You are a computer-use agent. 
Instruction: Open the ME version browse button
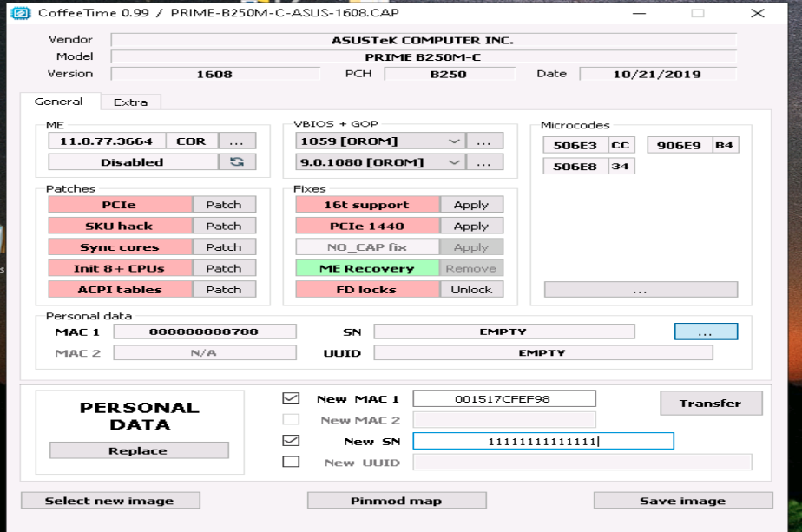click(237, 141)
